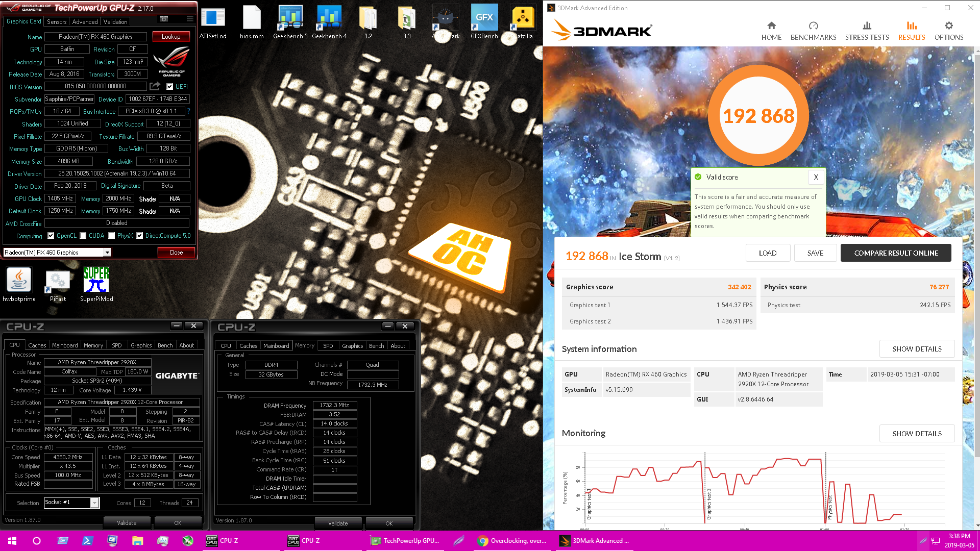The width and height of the screenshot is (980, 551).
Task: Switch to the Sensors tab in GPU-Z
Action: 57,22
